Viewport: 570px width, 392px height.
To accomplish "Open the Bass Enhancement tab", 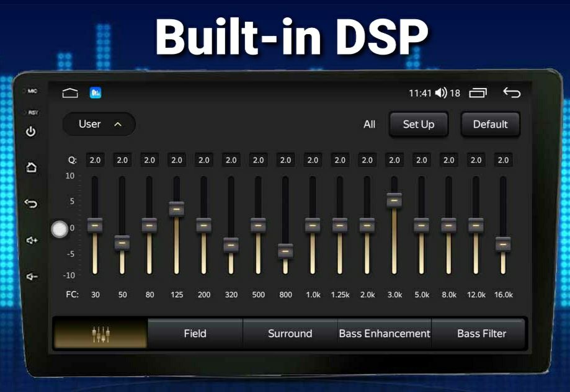I will pyautogui.click(x=385, y=334).
